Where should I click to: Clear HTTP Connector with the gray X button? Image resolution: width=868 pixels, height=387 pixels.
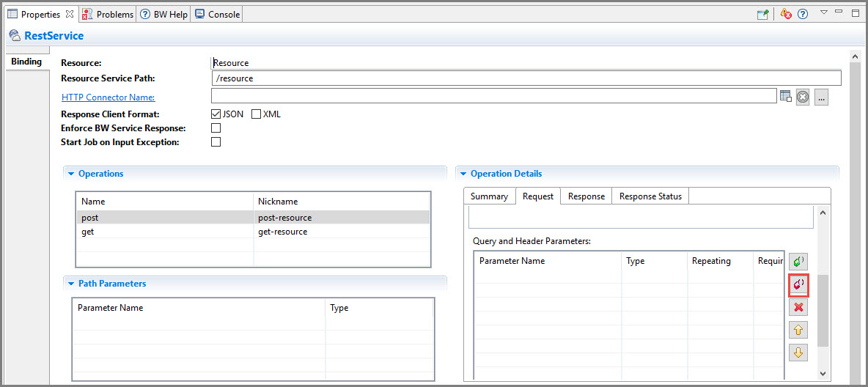coord(803,97)
